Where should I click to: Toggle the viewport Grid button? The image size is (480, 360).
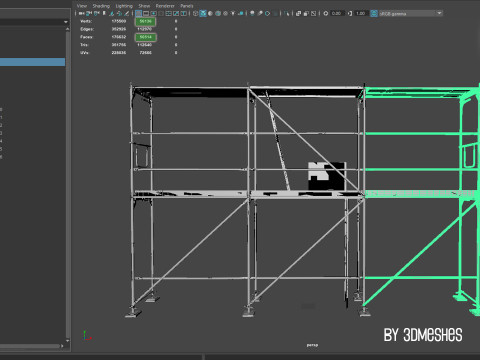tap(138, 13)
